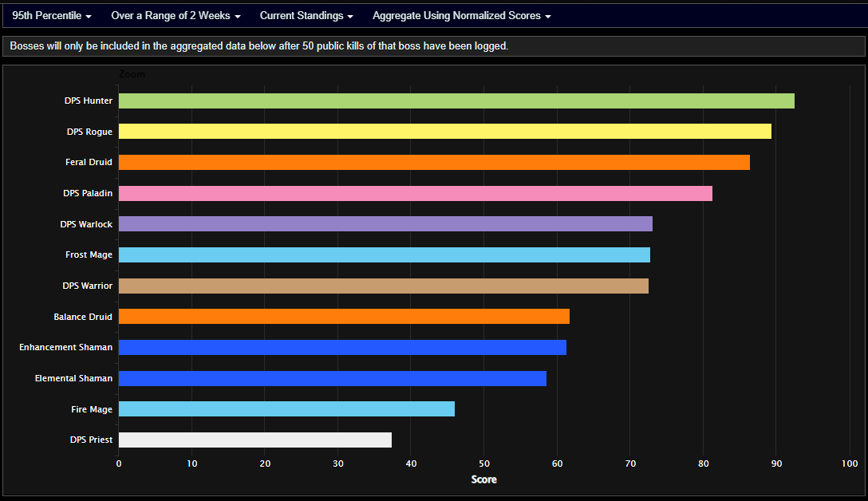The image size is (868, 501).
Task: Click the DPS Priest white bar
Action: 255,440
